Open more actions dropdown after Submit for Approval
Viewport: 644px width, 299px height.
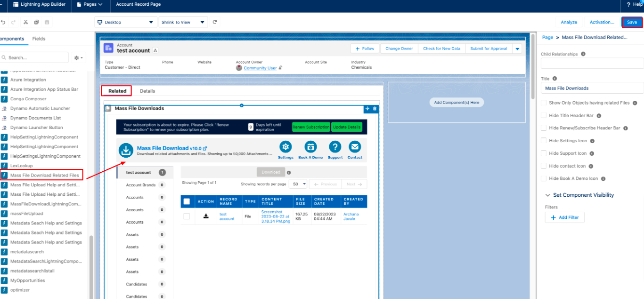[517, 49]
